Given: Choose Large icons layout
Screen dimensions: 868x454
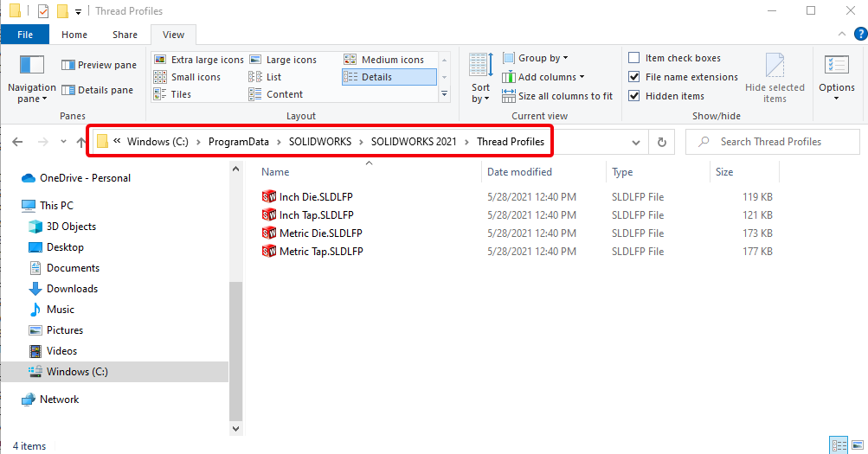Looking at the screenshot, I should pyautogui.click(x=284, y=59).
